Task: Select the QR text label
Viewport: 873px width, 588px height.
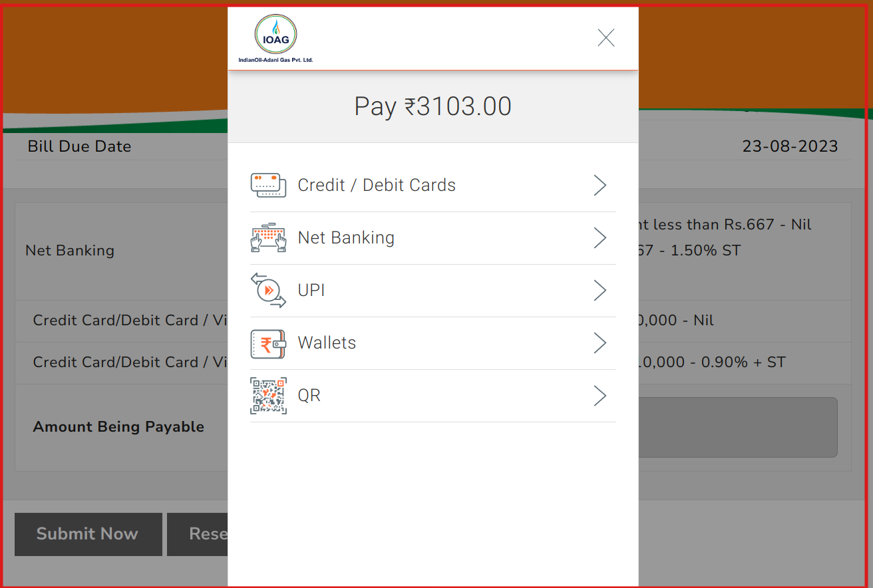Action: (309, 396)
